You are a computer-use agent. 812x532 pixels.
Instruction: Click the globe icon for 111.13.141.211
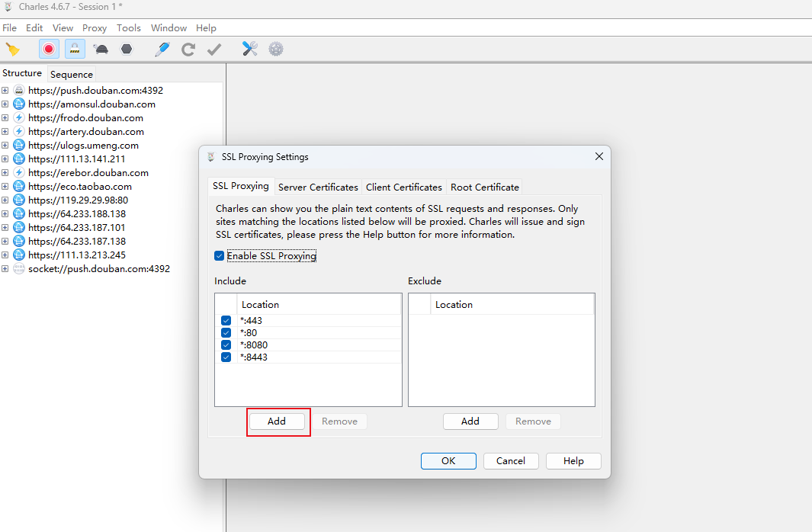[x=19, y=159]
